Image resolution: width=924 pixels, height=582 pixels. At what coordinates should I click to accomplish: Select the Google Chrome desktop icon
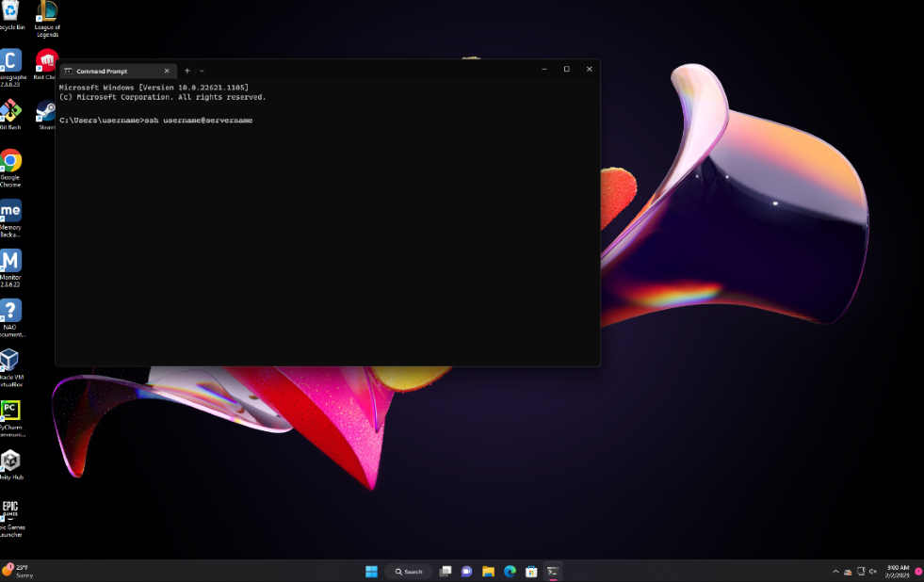(10, 169)
